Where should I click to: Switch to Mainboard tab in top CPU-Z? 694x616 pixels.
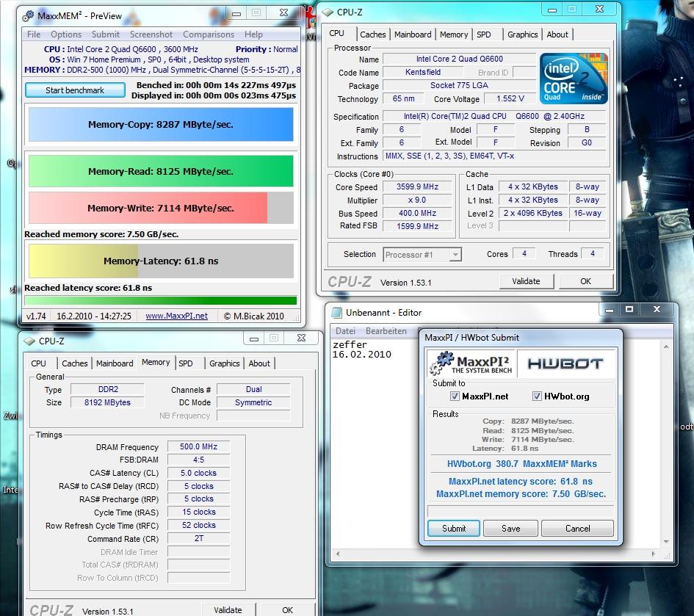coord(413,35)
